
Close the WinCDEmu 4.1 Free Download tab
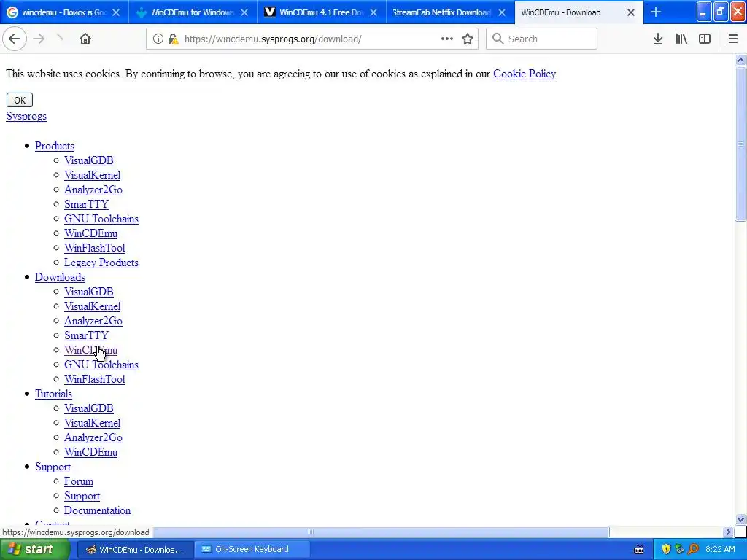coord(373,12)
